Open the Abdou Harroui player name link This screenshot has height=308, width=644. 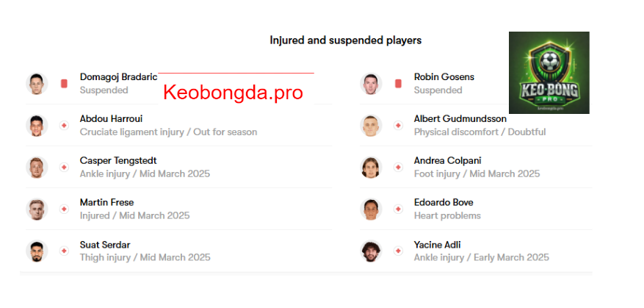[111, 119]
